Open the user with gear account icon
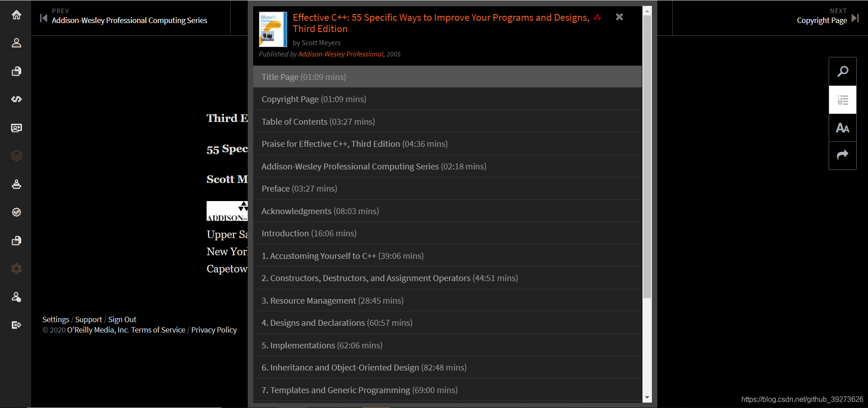 (x=16, y=297)
